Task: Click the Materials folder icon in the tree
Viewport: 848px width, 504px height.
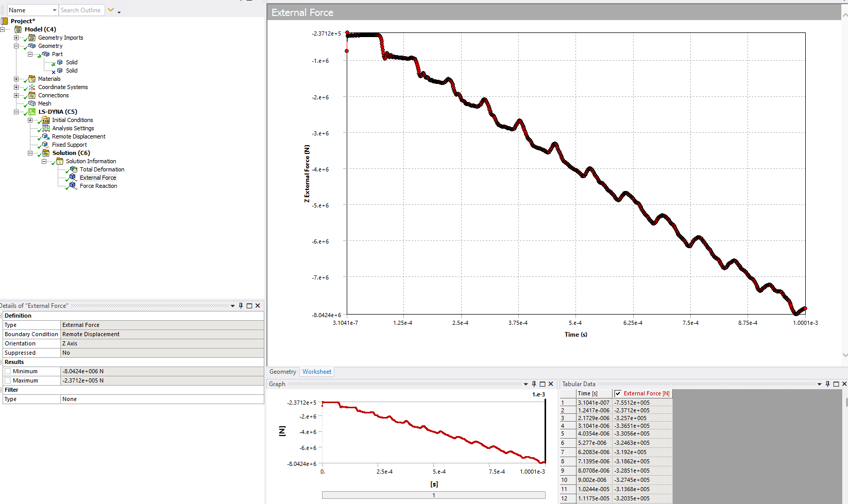Action: tap(32, 79)
